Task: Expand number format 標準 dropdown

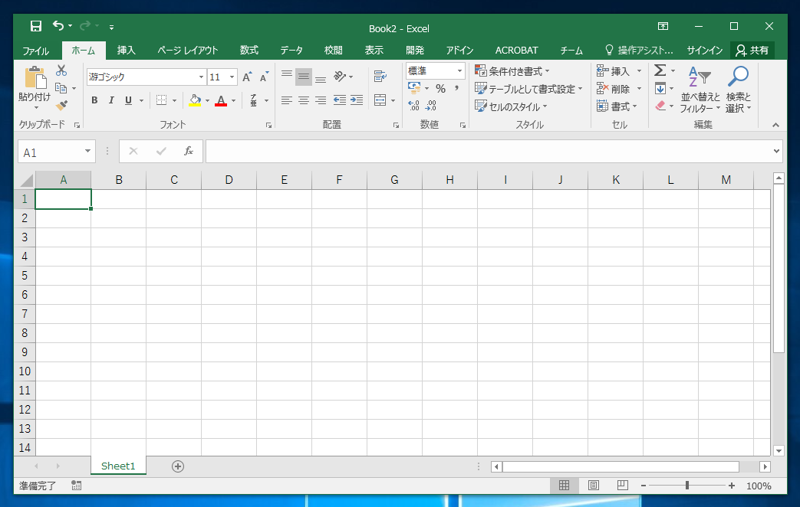Action: tap(460, 70)
